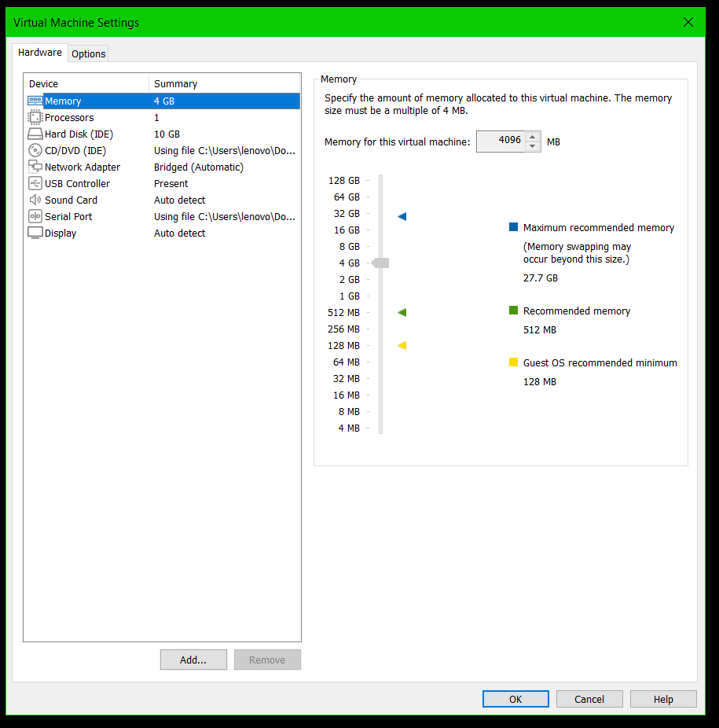Image resolution: width=719 pixels, height=728 pixels.
Task: Open Help for virtual machine settings
Action: coord(663,699)
